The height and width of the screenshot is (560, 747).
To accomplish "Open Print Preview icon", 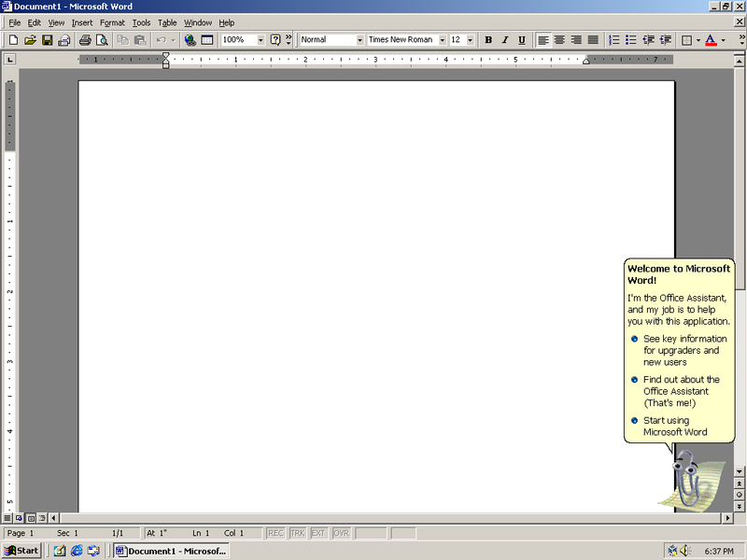I will pos(102,40).
